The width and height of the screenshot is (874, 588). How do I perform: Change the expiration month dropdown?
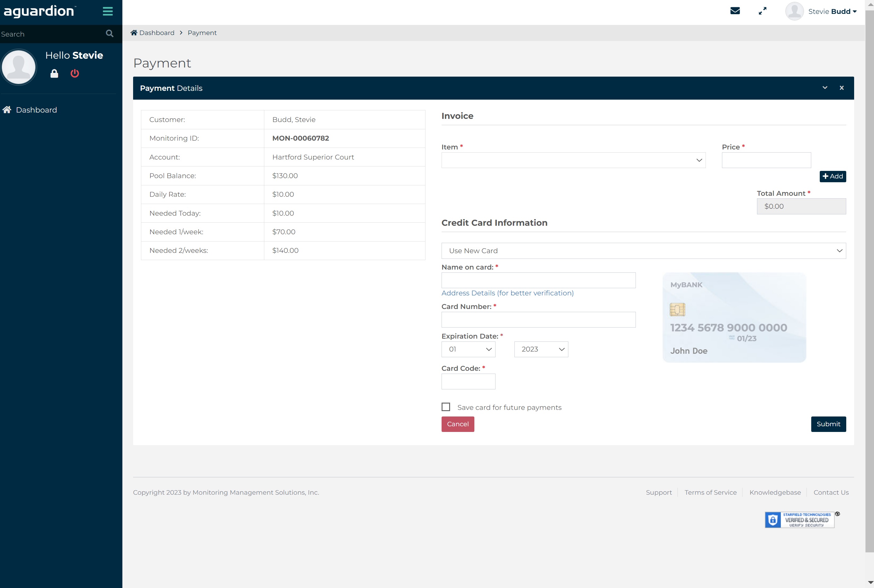point(468,349)
